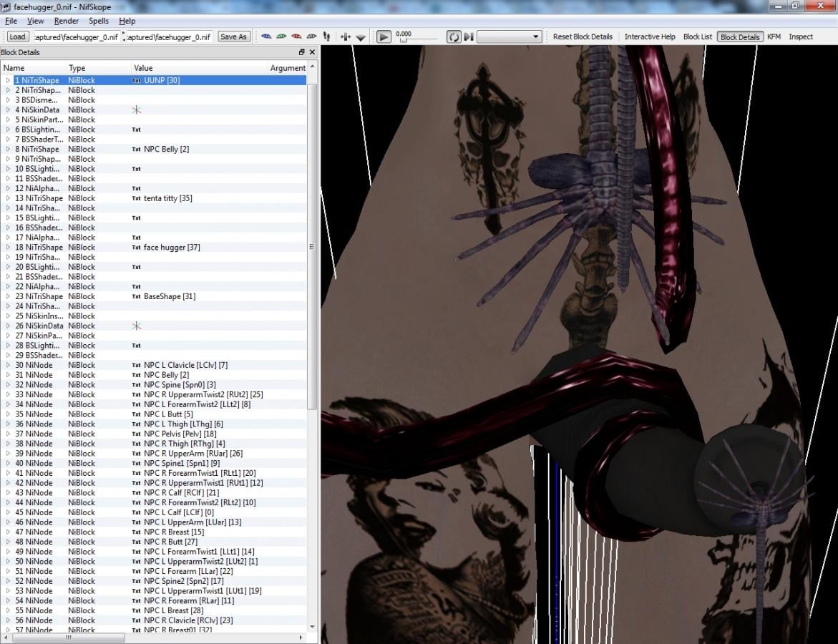
Task: Select 'NPC Spine [Spn0] [3]' value
Action: pyautogui.click(x=180, y=385)
